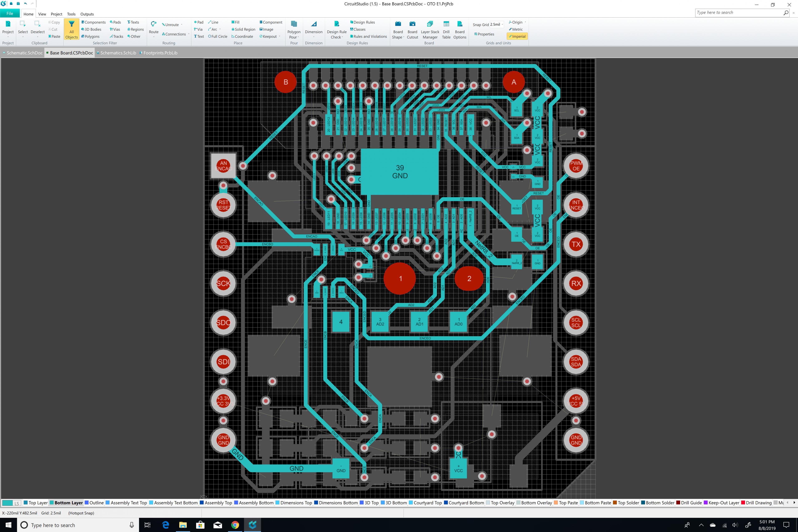Select the Top Layer tab
Viewport: 798px width, 532px height.
(x=35, y=503)
